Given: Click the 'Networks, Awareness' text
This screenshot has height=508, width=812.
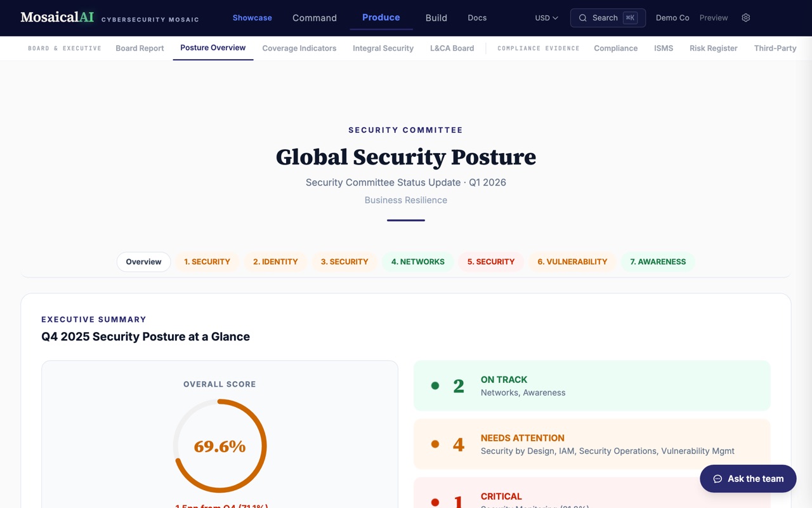Looking at the screenshot, I should coord(523,392).
